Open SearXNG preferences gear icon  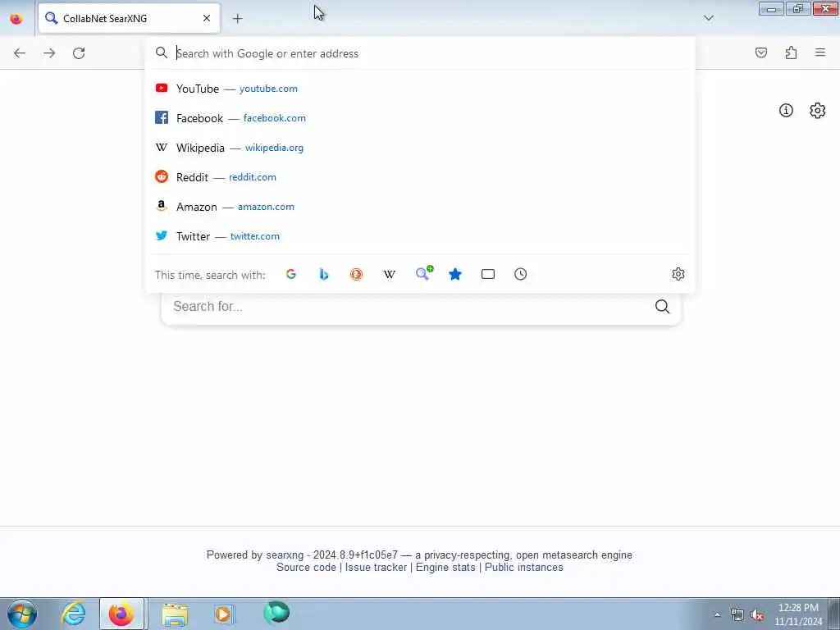pyautogui.click(x=817, y=111)
